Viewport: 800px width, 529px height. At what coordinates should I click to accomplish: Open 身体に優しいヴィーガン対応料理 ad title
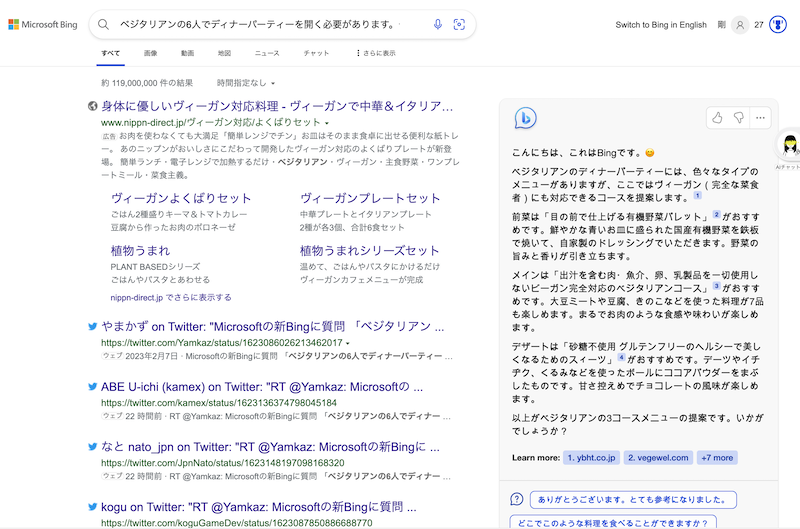pyautogui.click(x=277, y=106)
